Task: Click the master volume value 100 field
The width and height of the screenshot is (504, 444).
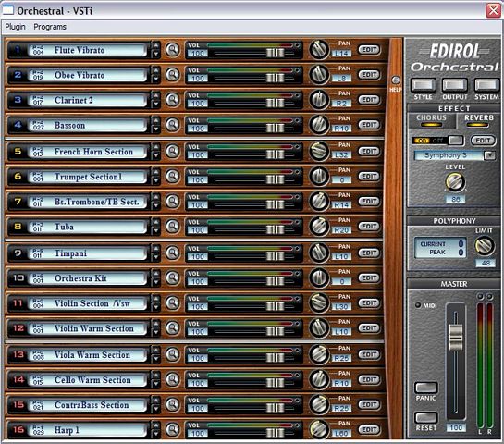Action: coord(456,428)
